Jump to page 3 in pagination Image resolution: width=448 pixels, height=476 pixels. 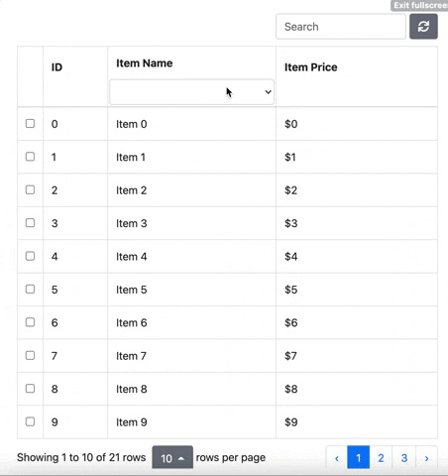point(404,458)
